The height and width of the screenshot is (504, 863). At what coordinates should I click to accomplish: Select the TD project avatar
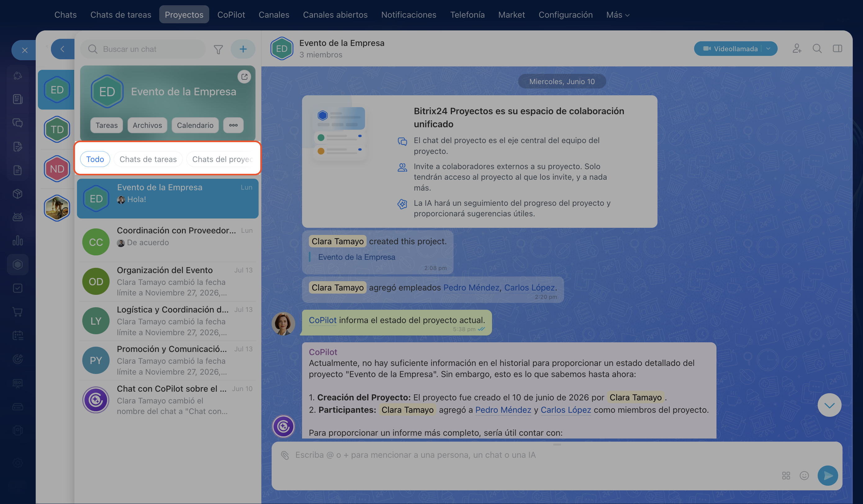pos(57,129)
